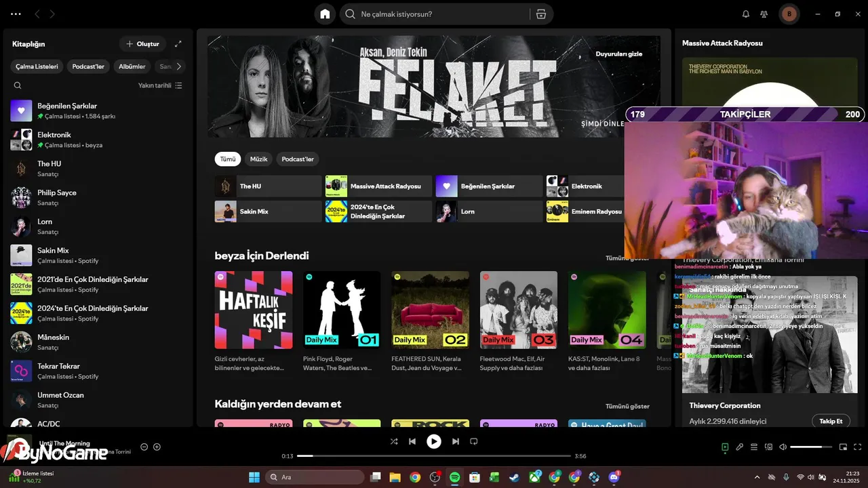868x488 pixels.
Task: Expand the Kitaplığın library panel to full view
Action: tap(178, 44)
